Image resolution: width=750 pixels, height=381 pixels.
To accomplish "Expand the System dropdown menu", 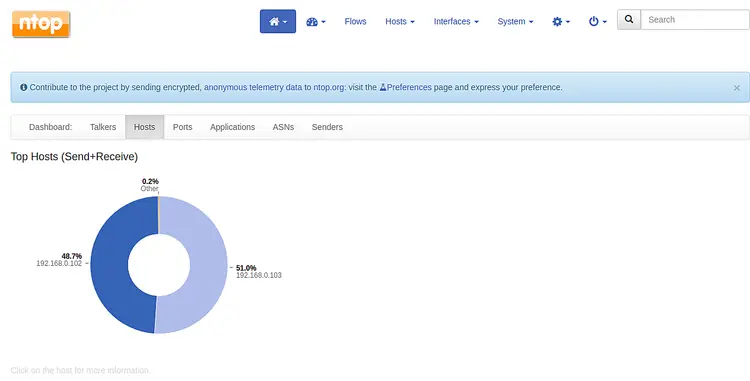I will click(515, 22).
